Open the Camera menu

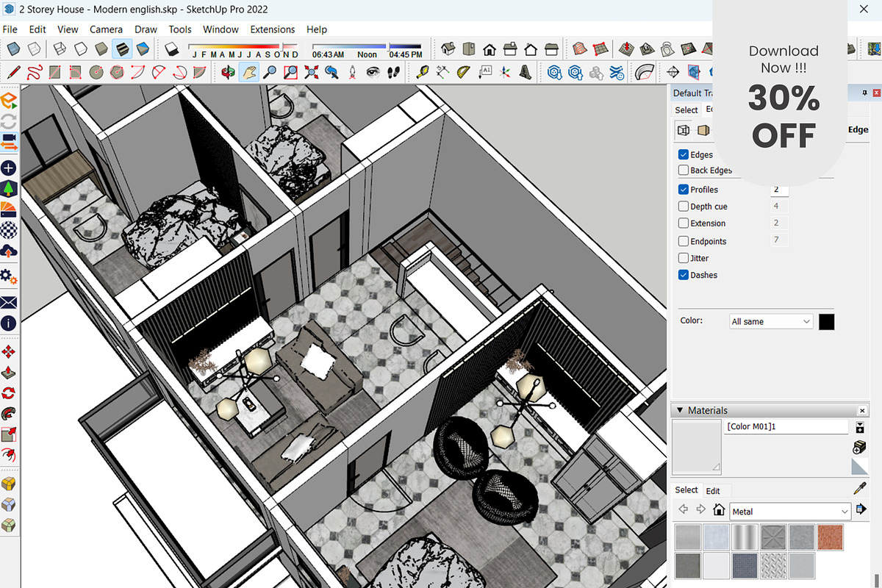(x=106, y=29)
